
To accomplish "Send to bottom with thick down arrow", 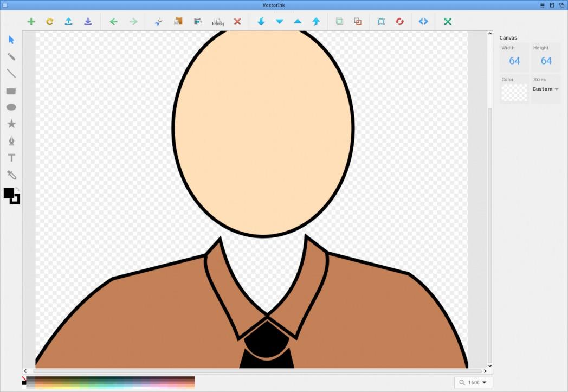I will pos(261,22).
